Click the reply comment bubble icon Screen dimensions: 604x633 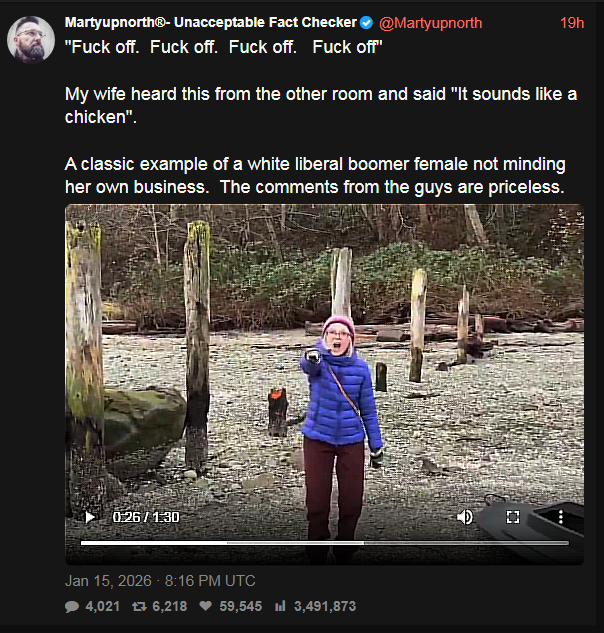[x=72, y=606]
